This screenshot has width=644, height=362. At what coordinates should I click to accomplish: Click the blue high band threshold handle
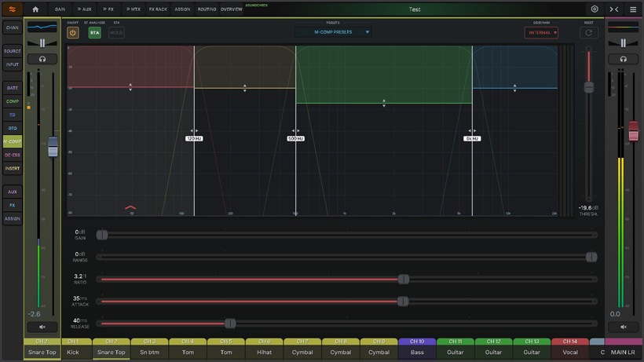(x=514, y=88)
